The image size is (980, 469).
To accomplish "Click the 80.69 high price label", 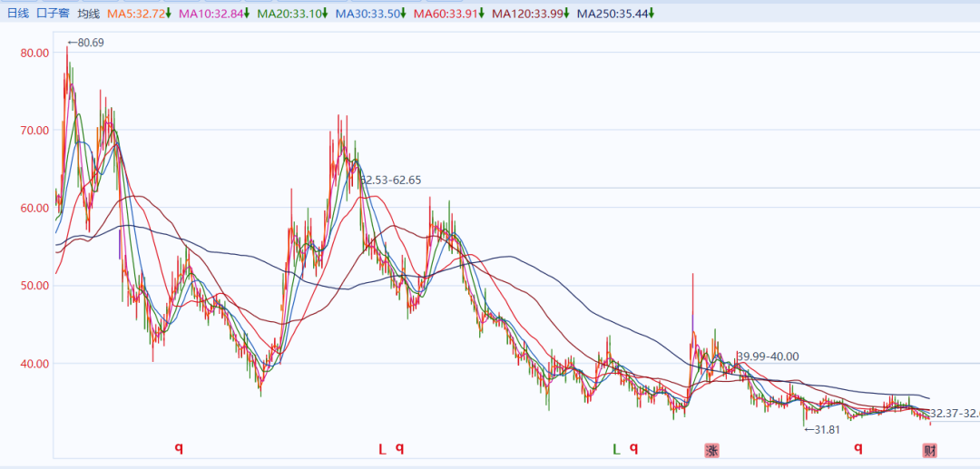I will (x=87, y=43).
